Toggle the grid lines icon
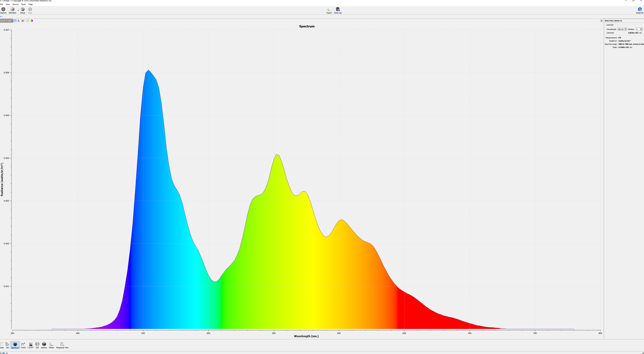The height and width of the screenshot is (354, 644). (28, 21)
